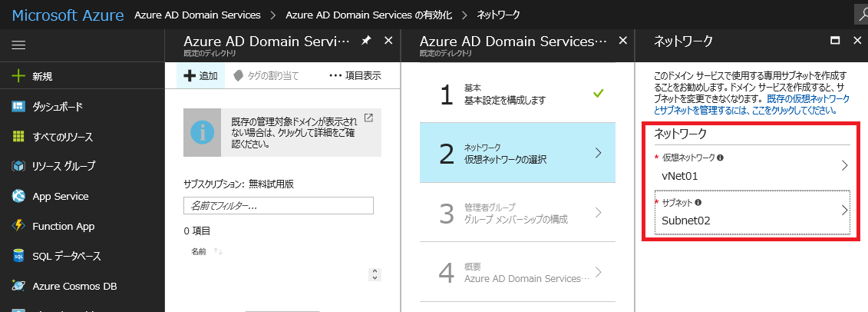Click breadcrumb Azure AD Domain Services
This screenshot has height=312, width=868.
197,15
